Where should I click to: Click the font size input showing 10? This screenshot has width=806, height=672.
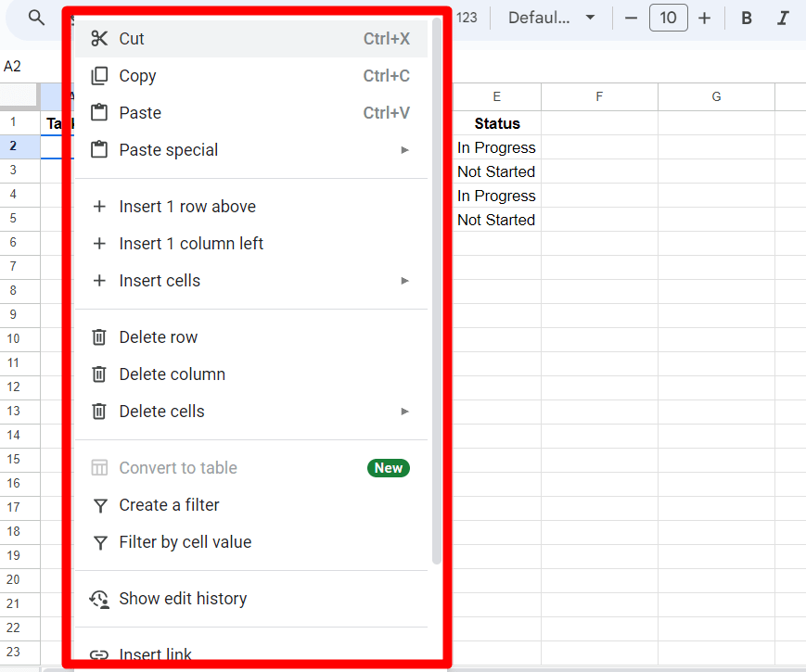(668, 17)
